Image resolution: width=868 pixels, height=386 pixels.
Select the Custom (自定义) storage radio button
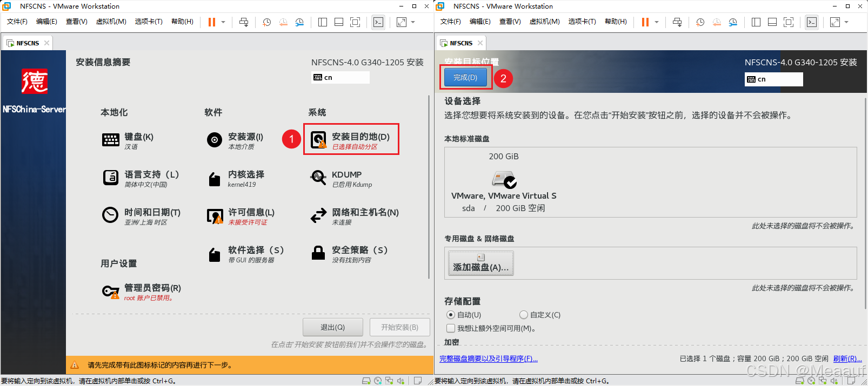(x=523, y=315)
